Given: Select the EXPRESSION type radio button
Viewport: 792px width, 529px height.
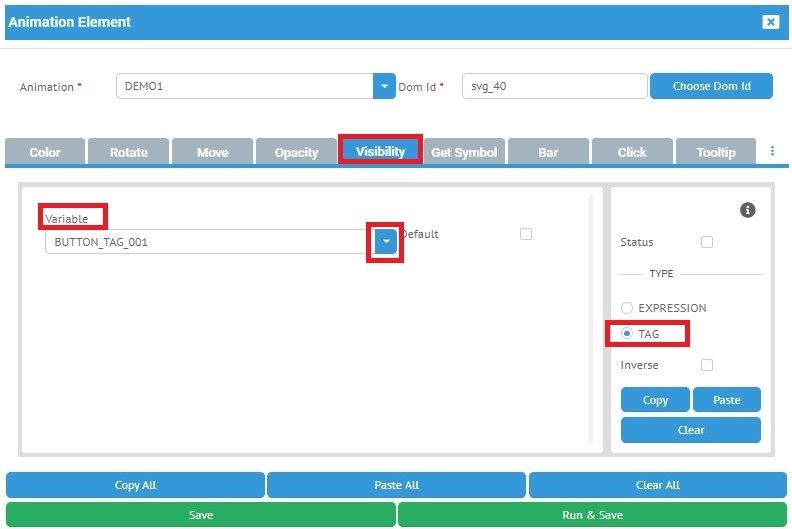Looking at the screenshot, I should point(627,308).
